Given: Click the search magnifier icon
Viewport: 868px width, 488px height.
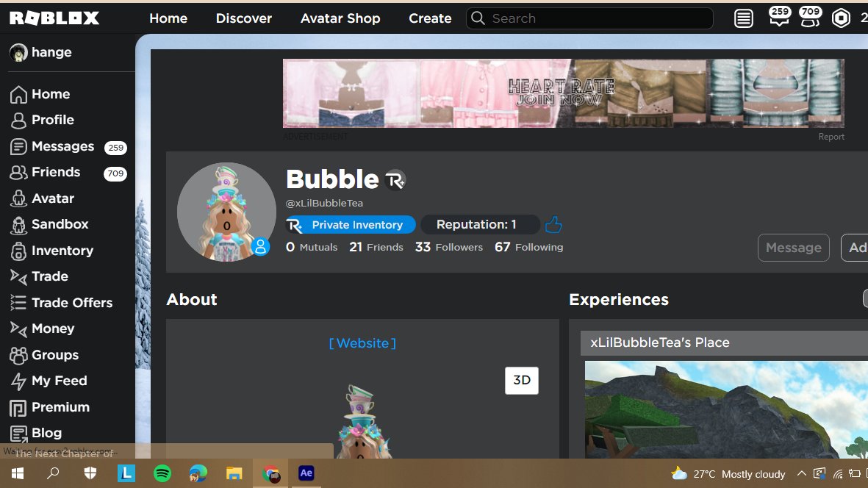Looking at the screenshot, I should tap(478, 18).
